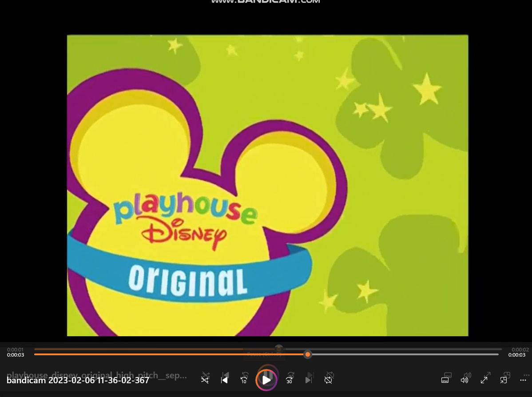Image resolution: width=532 pixels, height=397 pixels.
Task: Skip back 10 seconds
Action: (244, 380)
